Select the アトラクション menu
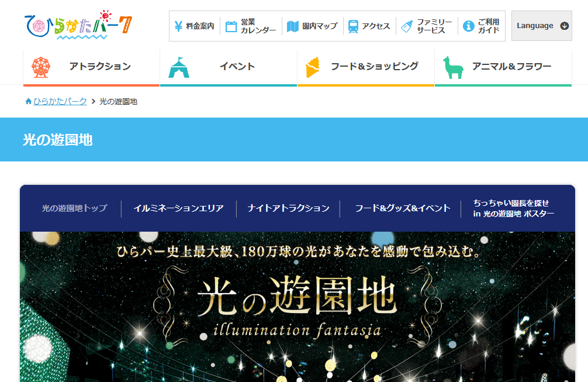The width and height of the screenshot is (588, 382). pyautogui.click(x=92, y=67)
